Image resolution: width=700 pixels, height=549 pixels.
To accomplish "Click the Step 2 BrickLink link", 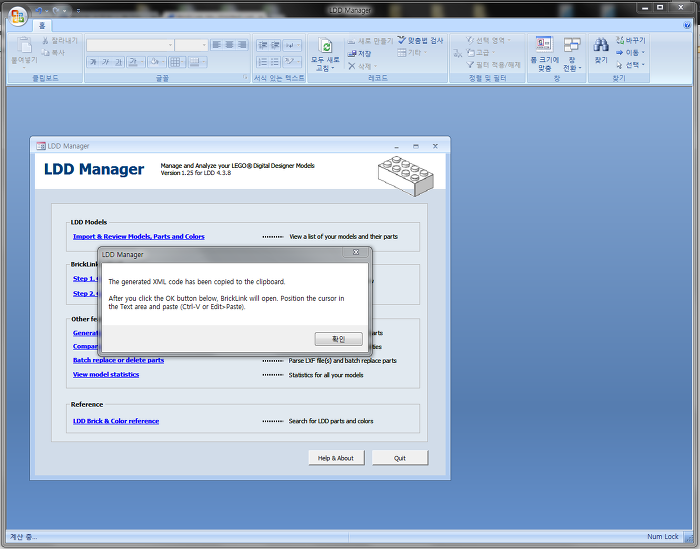I will (85, 293).
